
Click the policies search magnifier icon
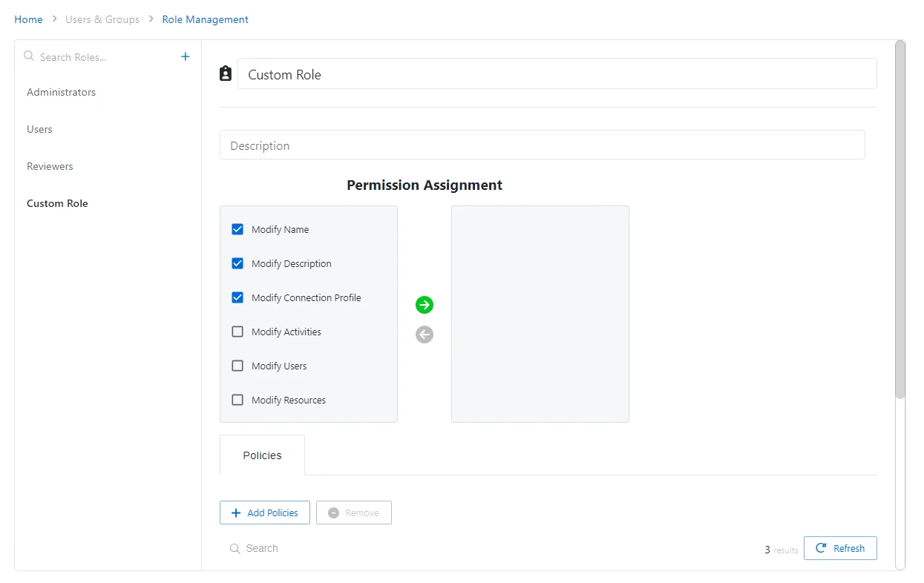(x=235, y=548)
